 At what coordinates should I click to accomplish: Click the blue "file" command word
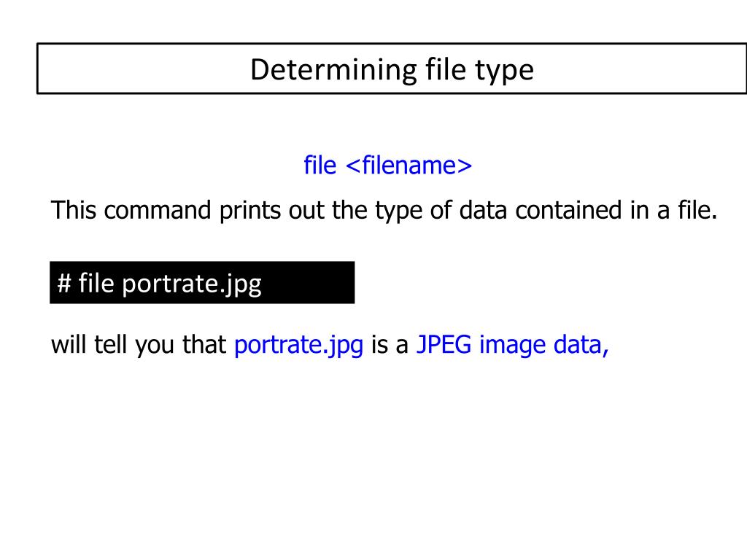320,166
